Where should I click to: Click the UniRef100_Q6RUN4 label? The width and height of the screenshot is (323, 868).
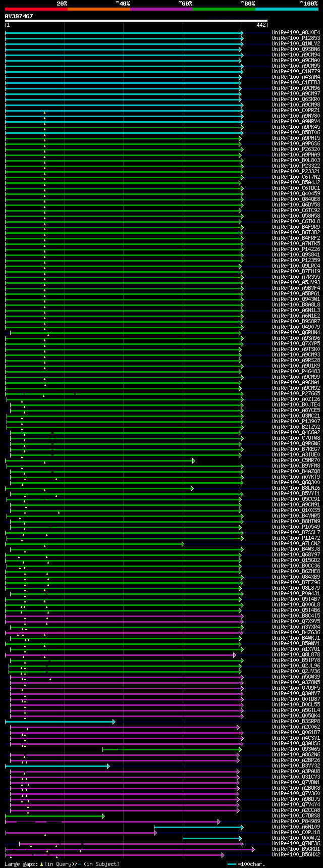(x=296, y=333)
